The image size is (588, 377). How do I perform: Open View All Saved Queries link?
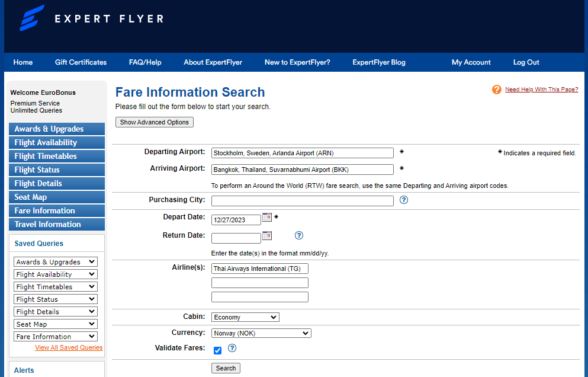(69, 347)
